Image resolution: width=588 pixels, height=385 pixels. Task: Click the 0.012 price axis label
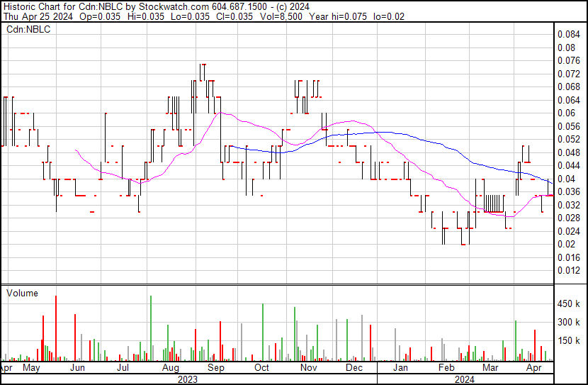[568, 271]
